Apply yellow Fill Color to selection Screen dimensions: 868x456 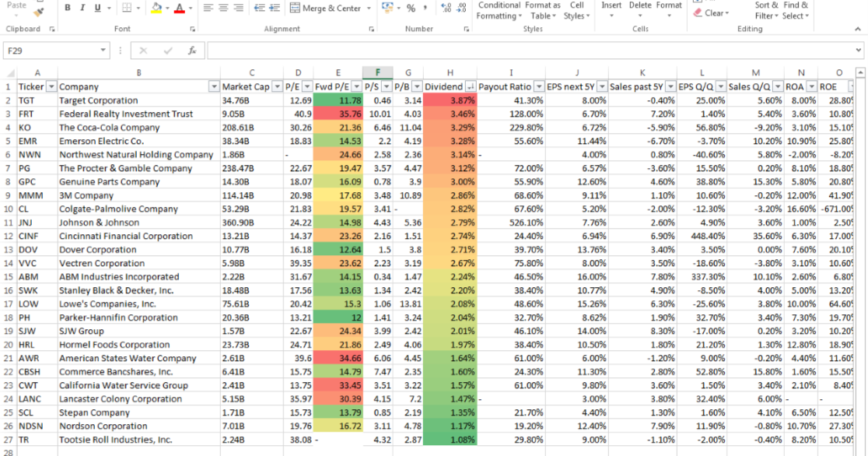156,7
